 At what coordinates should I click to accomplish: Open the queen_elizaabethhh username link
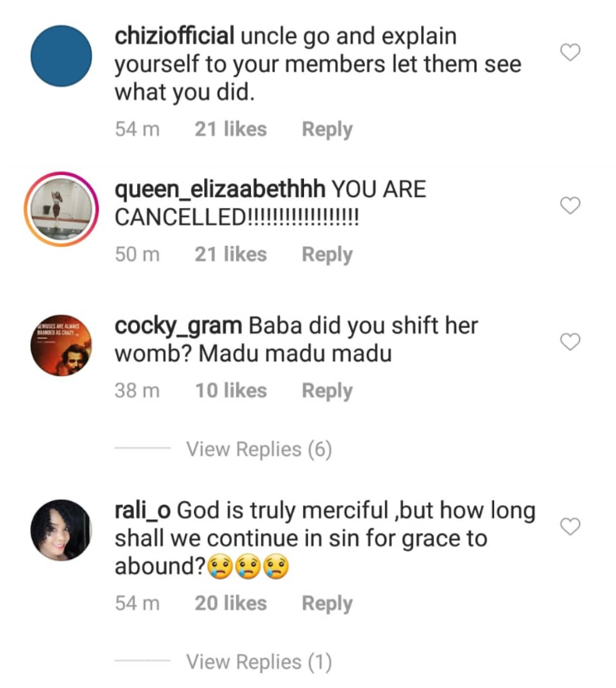[x=219, y=190]
